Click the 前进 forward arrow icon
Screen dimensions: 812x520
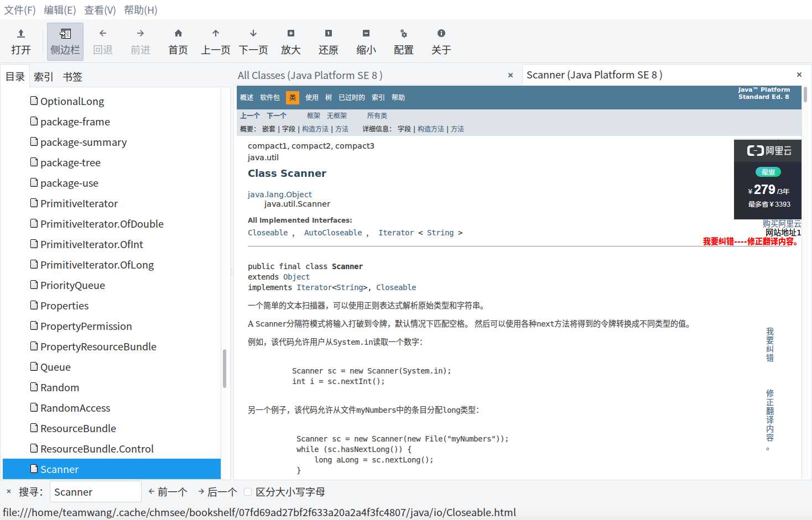140,34
